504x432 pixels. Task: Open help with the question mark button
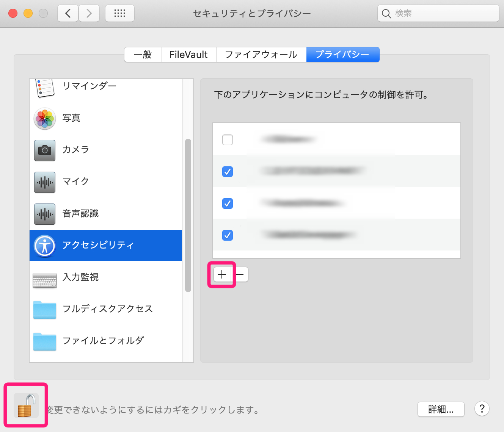[482, 409]
